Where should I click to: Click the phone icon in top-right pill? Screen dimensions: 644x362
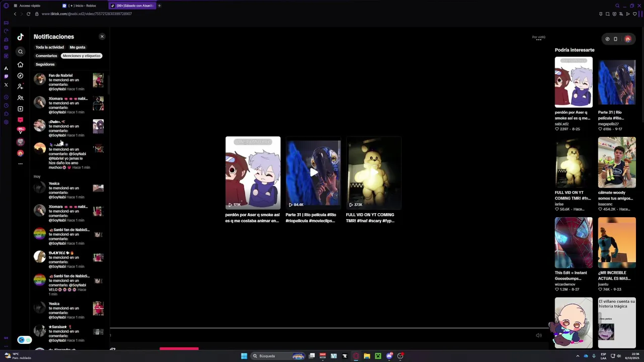pos(615,39)
